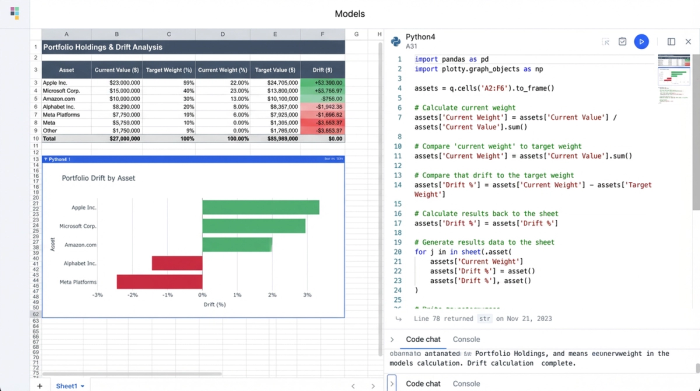Click the 'Asset' table header cell
The height and width of the screenshot is (391, 700).
point(67,70)
